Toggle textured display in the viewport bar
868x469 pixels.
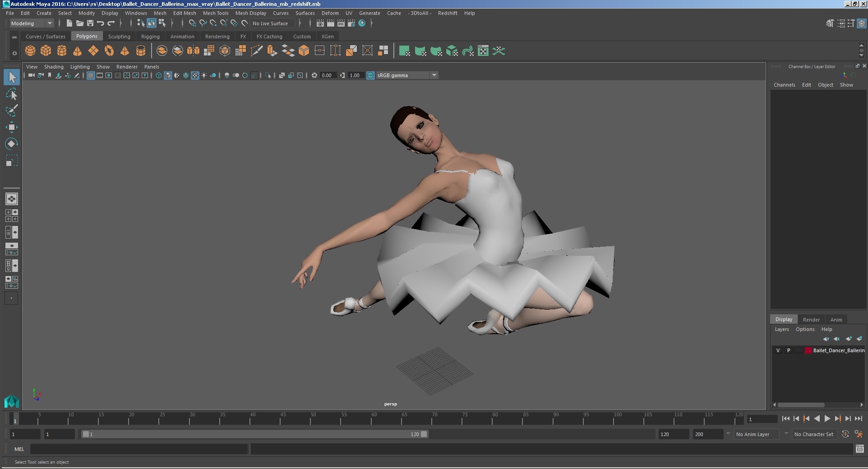tap(195, 75)
